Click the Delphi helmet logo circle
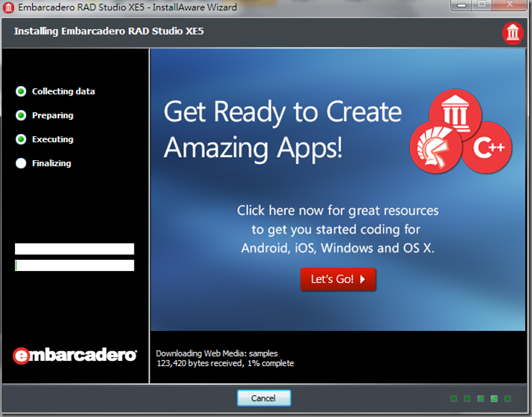This screenshot has height=417, width=532. pos(435,147)
